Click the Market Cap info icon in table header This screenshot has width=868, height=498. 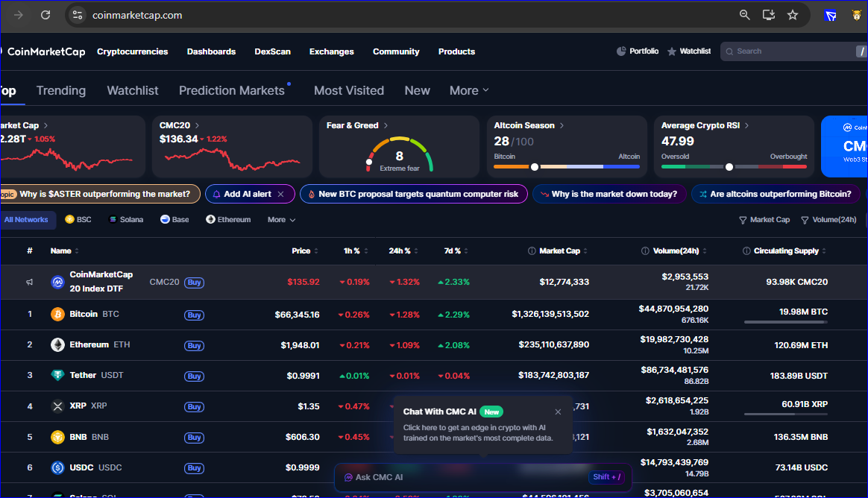tap(532, 250)
